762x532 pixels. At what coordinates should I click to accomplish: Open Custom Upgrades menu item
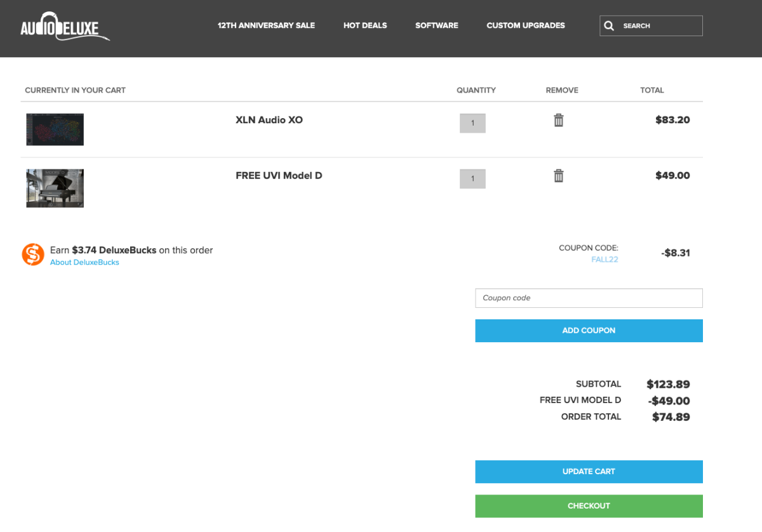[x=526, y=25]
